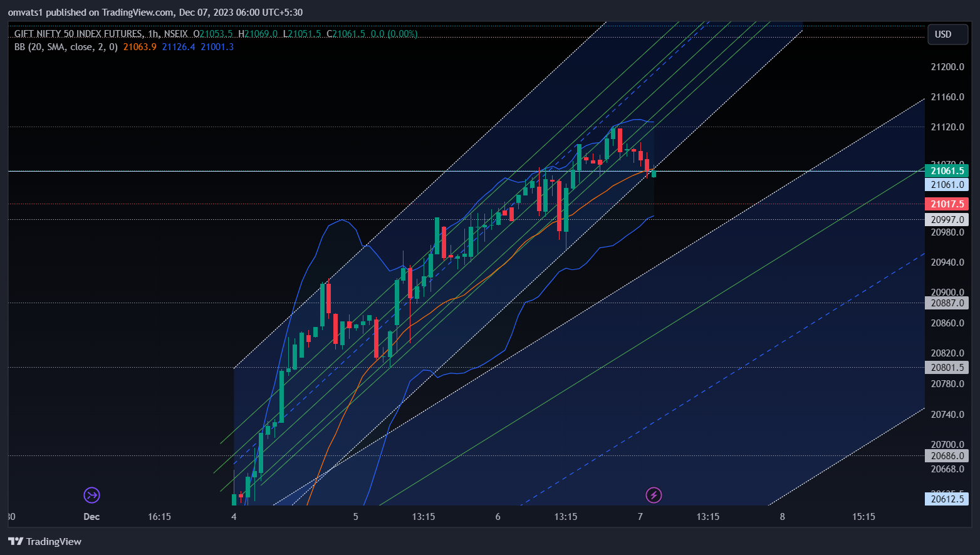Click the light blue price label 20612.5
This screenshot has height=555, width=980.
(x=947, y=499)
